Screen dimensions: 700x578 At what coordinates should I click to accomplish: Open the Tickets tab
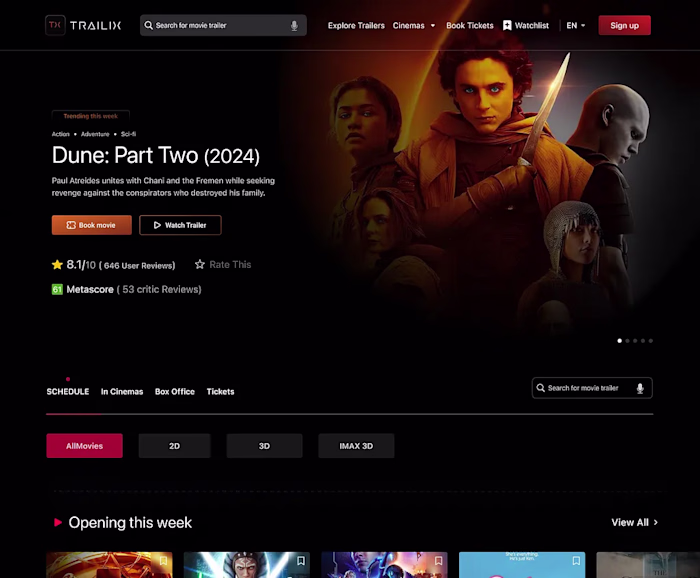click(220, 391)
